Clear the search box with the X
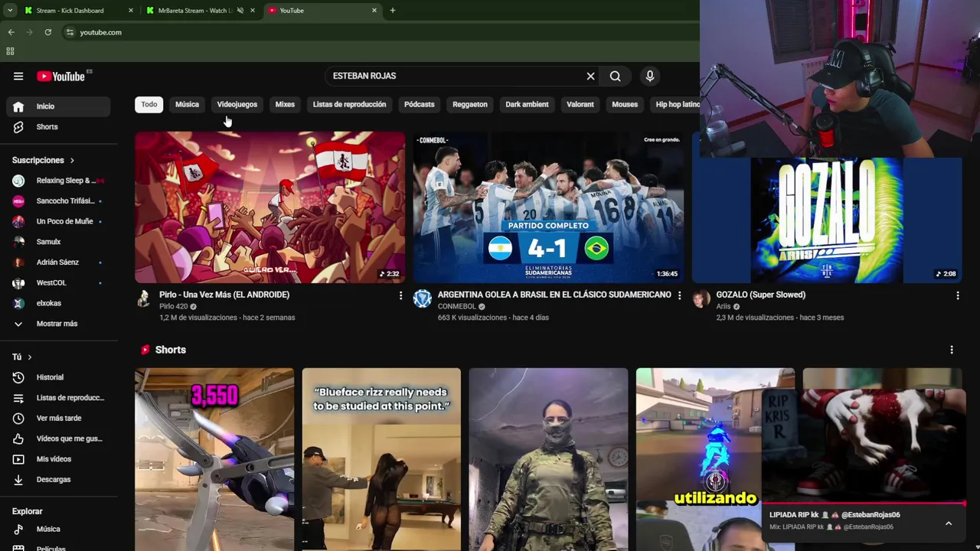Screen dimensions: 980x551 tap(590, 76)
